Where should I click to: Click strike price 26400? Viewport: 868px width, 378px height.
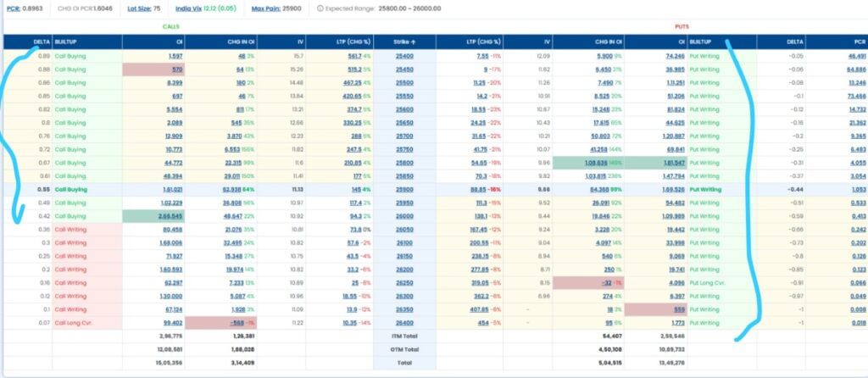click(404, 323)
